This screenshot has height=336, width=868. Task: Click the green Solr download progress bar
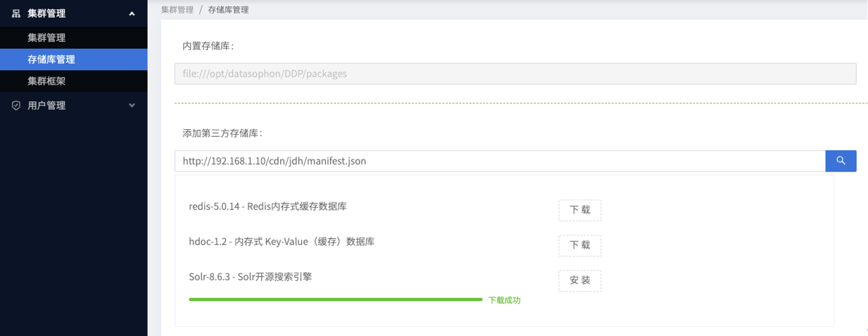(x=335, y=299)
